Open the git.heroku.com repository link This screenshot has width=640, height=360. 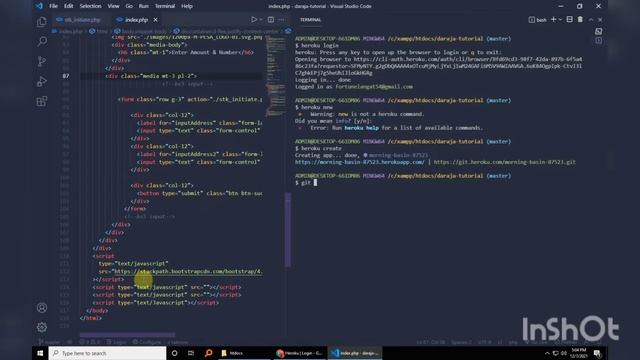tap(504, 162)
